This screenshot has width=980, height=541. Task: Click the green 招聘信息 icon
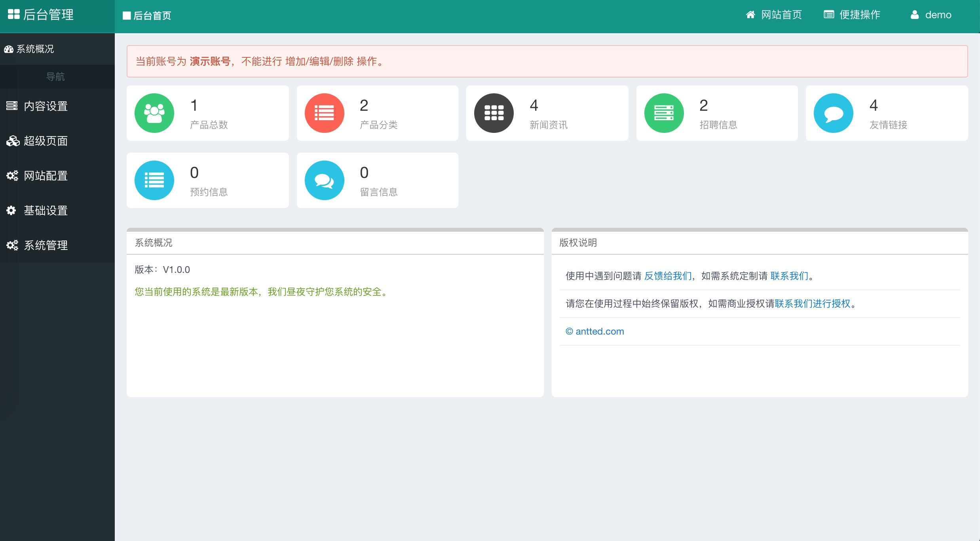pos(664,113)
